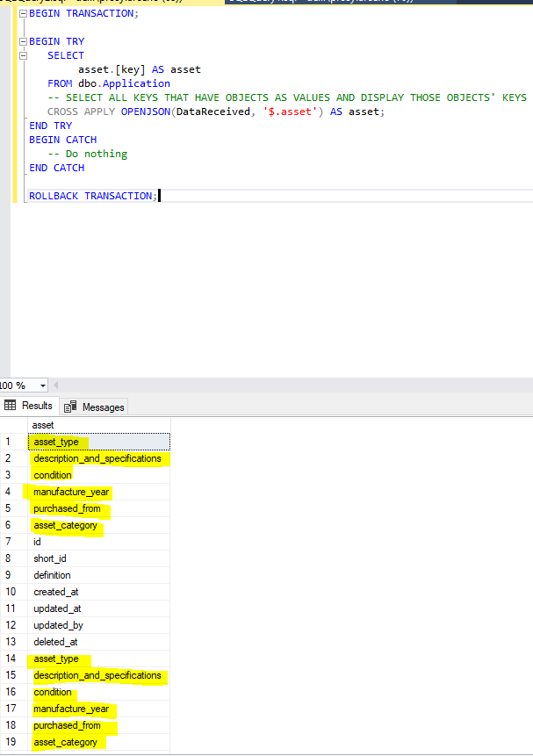The height and width of the screenshot is (756, 533).
Task: Open the 100 % zoom dropdown
Action: coord(43,385)
